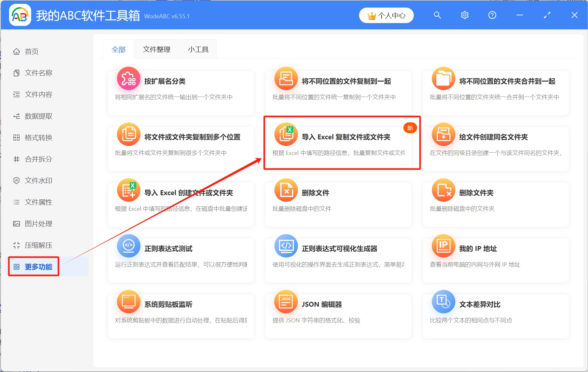Click the 导入 Excel 创建文件或文件夹 icon

[128, 190]
